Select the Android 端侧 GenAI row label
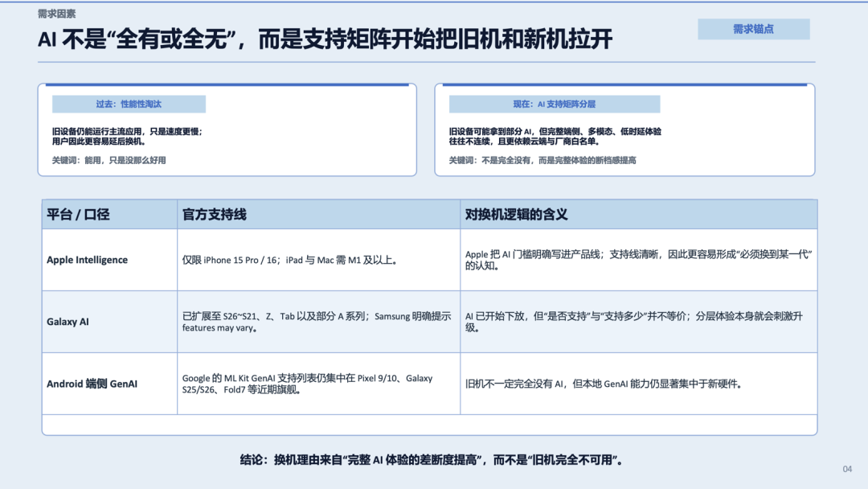Viewport: 868px width, 489px height. tap(92, 384)
